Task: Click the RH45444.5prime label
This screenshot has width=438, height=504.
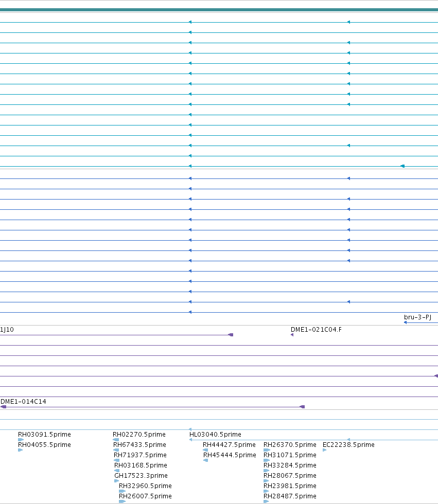Action: (230, 455)
